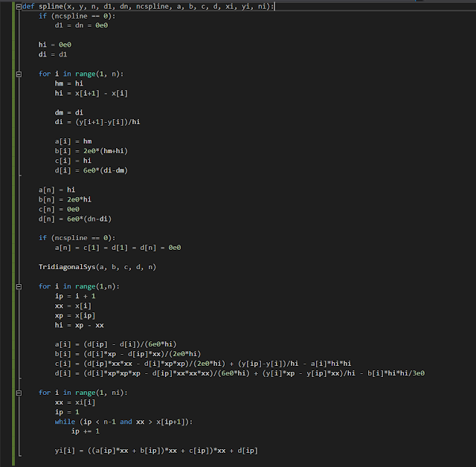Click the line 'a[n] = hi'
Screen dimensions: 476x467
[57, 190]
